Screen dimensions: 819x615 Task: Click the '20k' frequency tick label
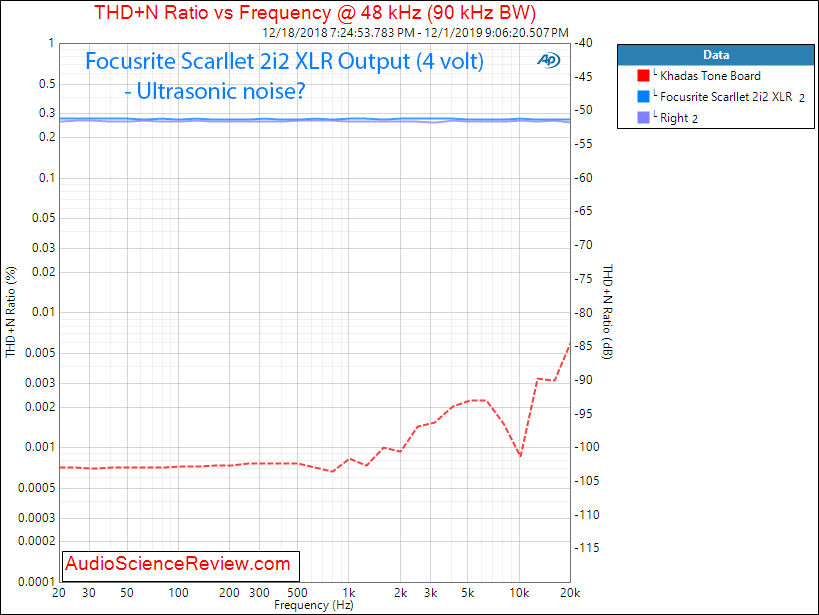[x=570, y=593]
